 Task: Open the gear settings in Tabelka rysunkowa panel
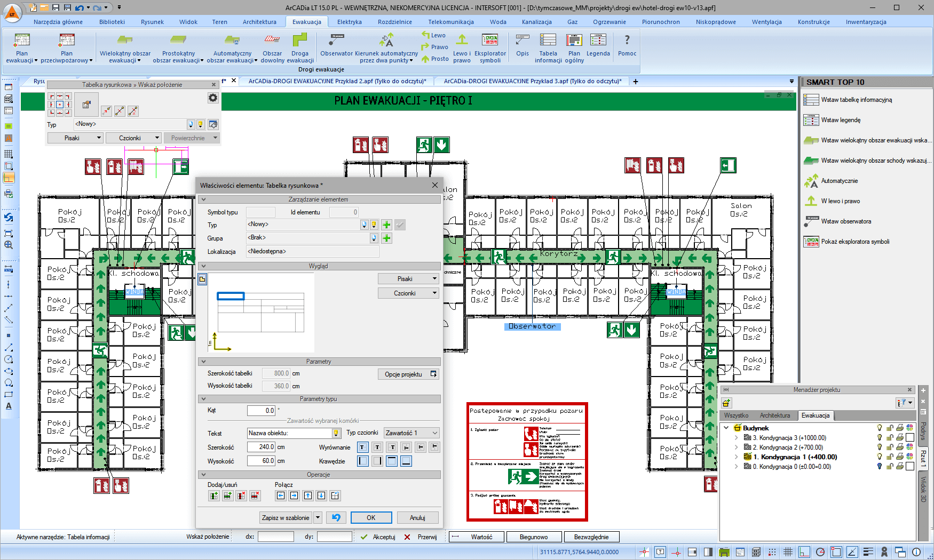click(213, 98)
